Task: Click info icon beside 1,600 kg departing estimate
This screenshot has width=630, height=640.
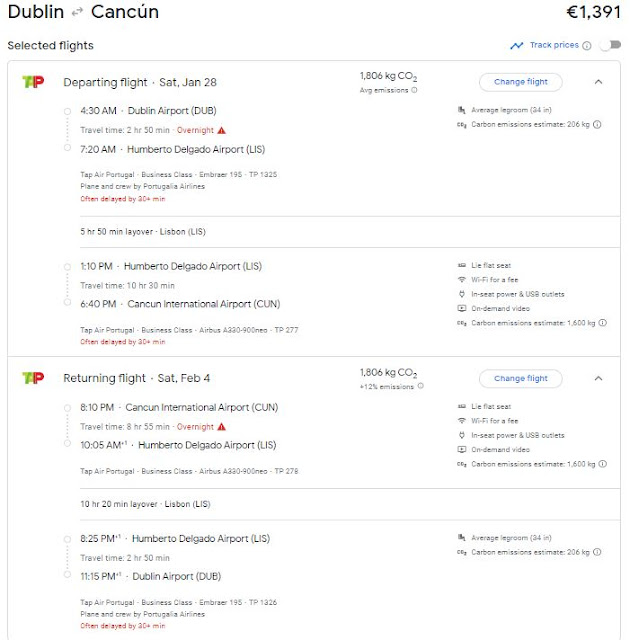Action: click(603, 323)
